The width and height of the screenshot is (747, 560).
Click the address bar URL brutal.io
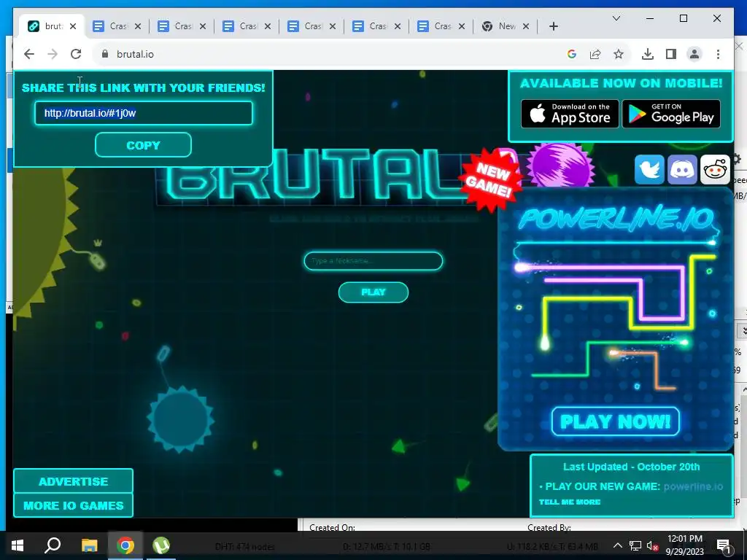(135, 54)
